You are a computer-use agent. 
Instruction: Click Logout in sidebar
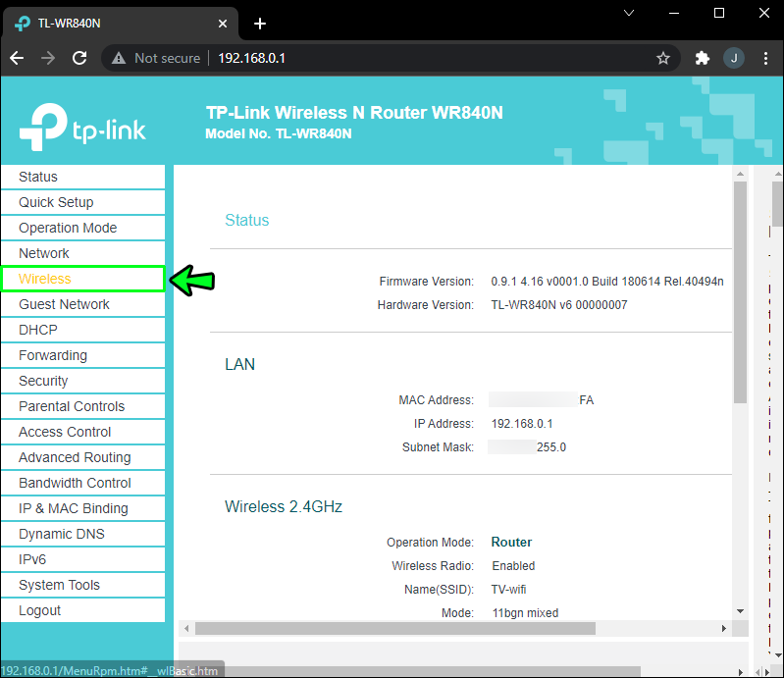(83, 610)
